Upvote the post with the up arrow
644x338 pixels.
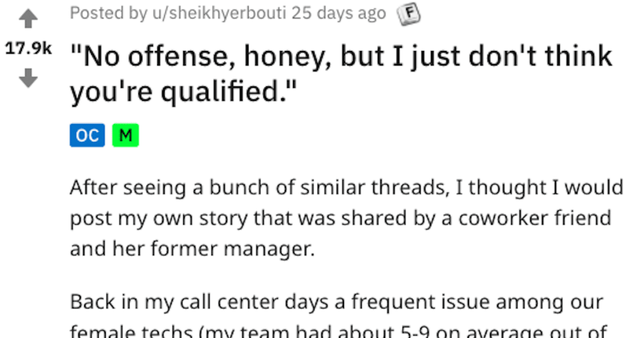[28, 18]
